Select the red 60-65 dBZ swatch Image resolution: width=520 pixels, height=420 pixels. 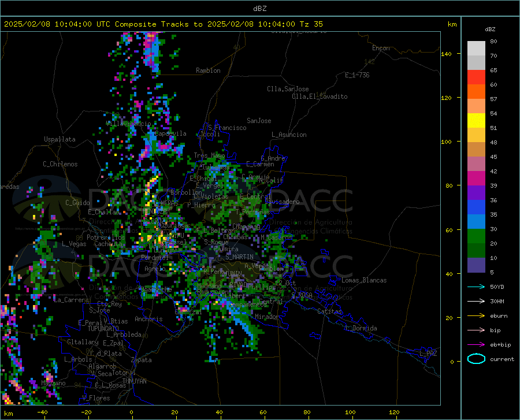point(476,77)
